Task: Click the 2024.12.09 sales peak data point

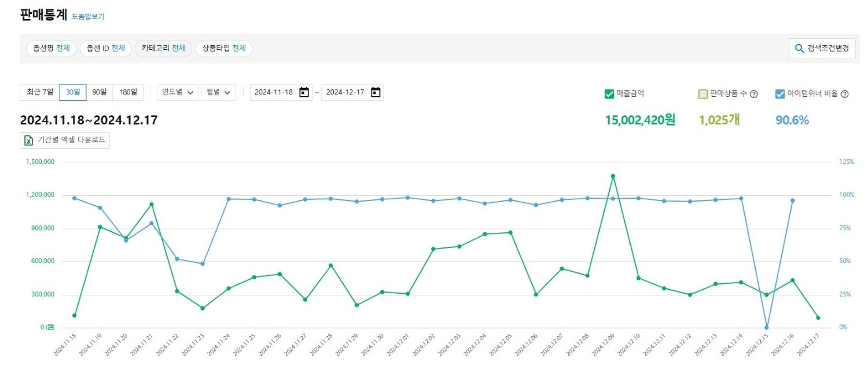Action: 613,176
